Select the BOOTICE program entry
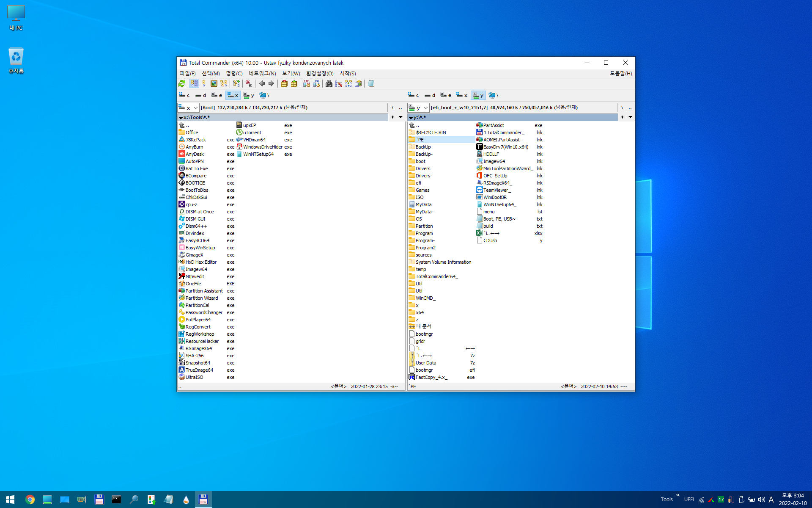Image resolution: width=812 pixels, height=508 pixels. (206, 183)
